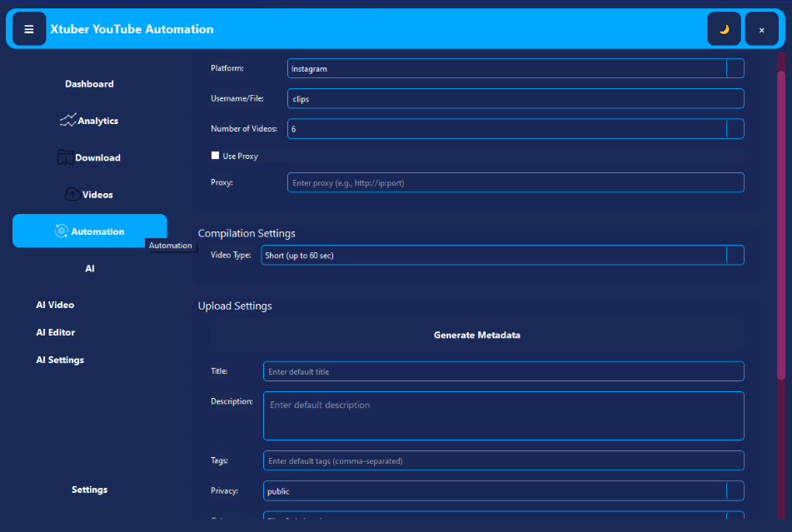Go to Dashboard in sidebar

(x=89, y=84)
